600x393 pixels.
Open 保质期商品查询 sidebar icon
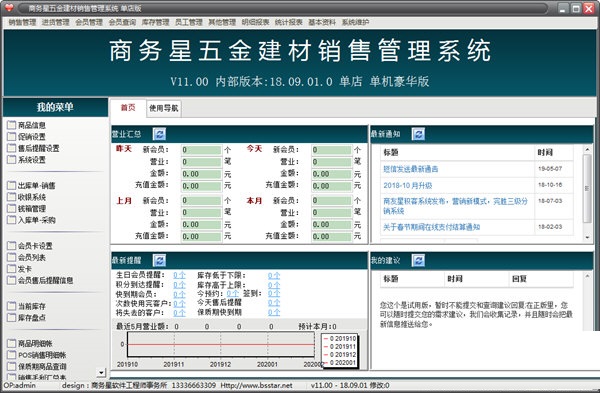click(x=12, y=366)
